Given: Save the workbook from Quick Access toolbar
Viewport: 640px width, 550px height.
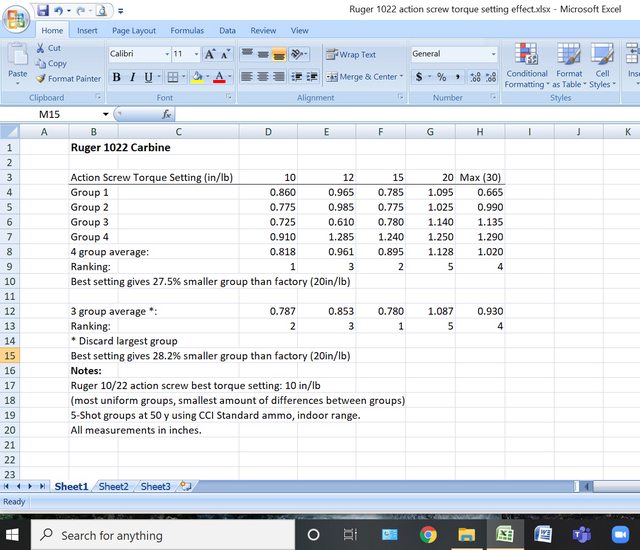Looking at the screenshot, I should pyautogui.click(x=43, y=10).
